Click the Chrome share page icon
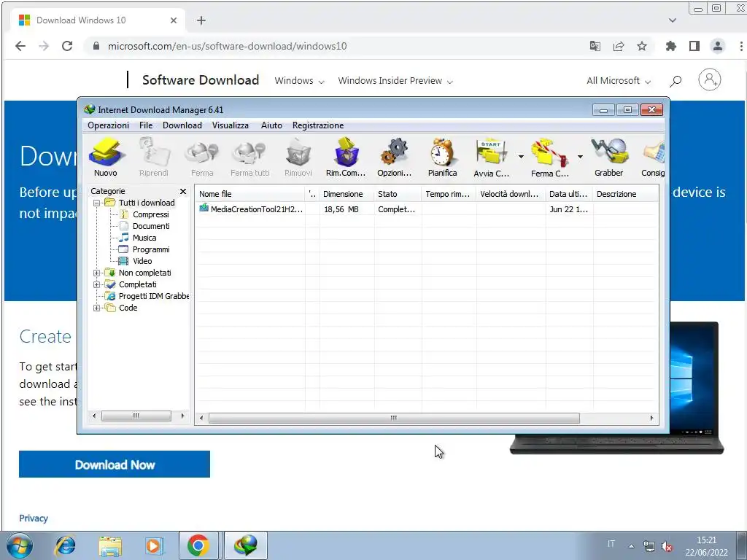 [619, 46]
